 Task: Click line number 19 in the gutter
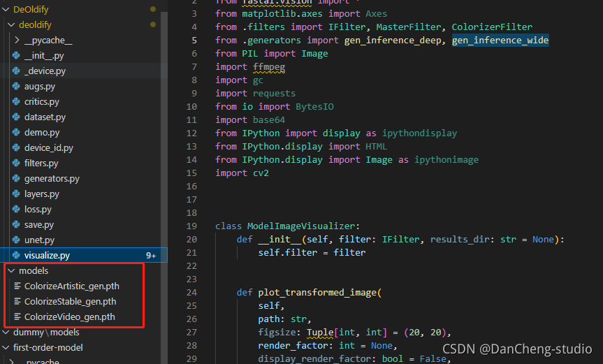tap(191, 226)
